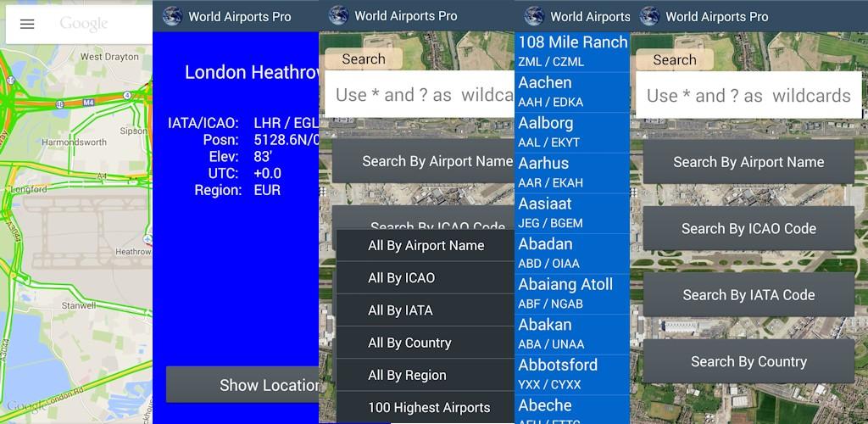This screenshot has width=868, height=424.
Task: Tap the globe icon above the dropdown menu screen
Action: click(338, 15)
